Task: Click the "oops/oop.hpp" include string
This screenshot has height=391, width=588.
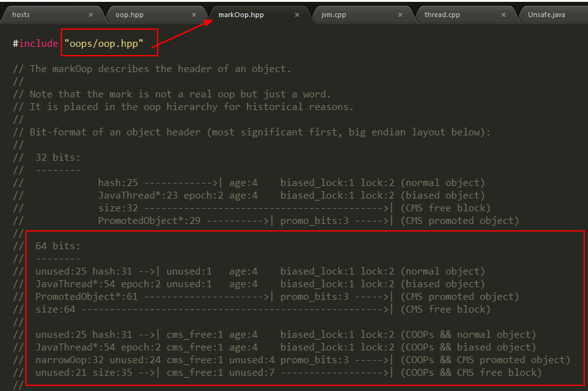Action: 104,44
